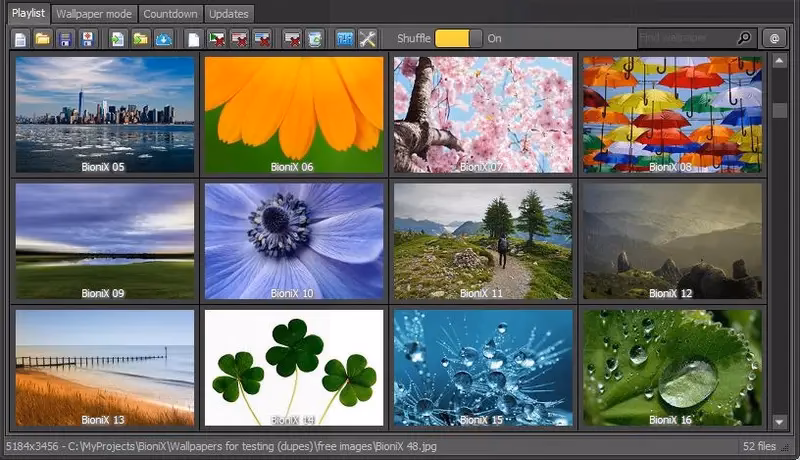Click the gray item with red X icon
The height and width of the screenshot is (460, 800).
[292, 39]
